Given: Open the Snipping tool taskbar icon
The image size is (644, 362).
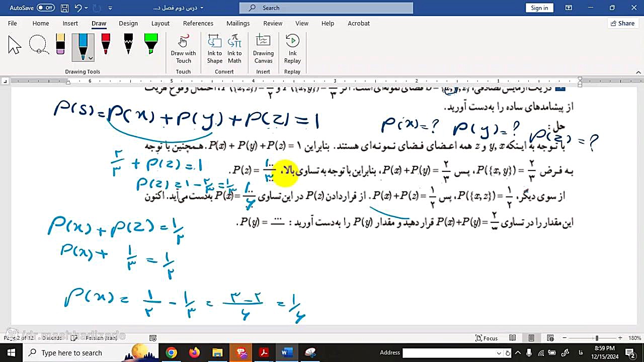Looking at the screenshot, I should coord(310,352).
